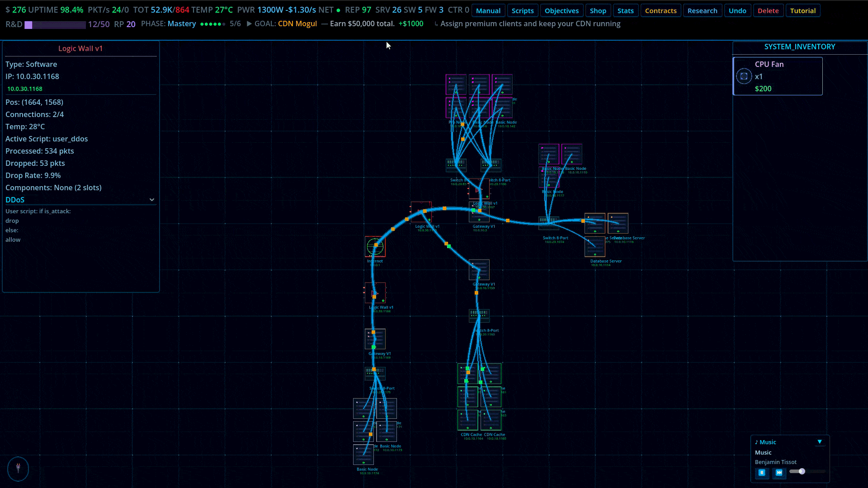This screenshot has height=488, width=868.
Task: Select the lowest Basic Node at bottom
Action: coord(363,455)
